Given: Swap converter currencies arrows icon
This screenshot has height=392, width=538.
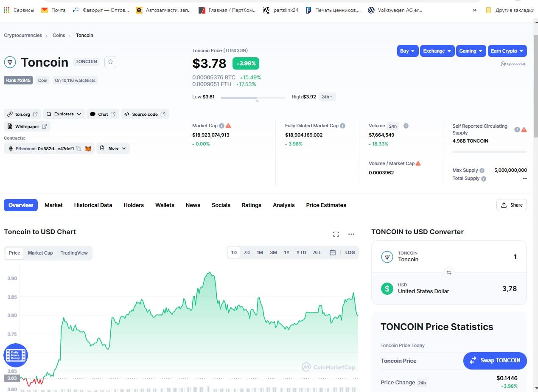Looking at the screenshot, I should point(449,272).
